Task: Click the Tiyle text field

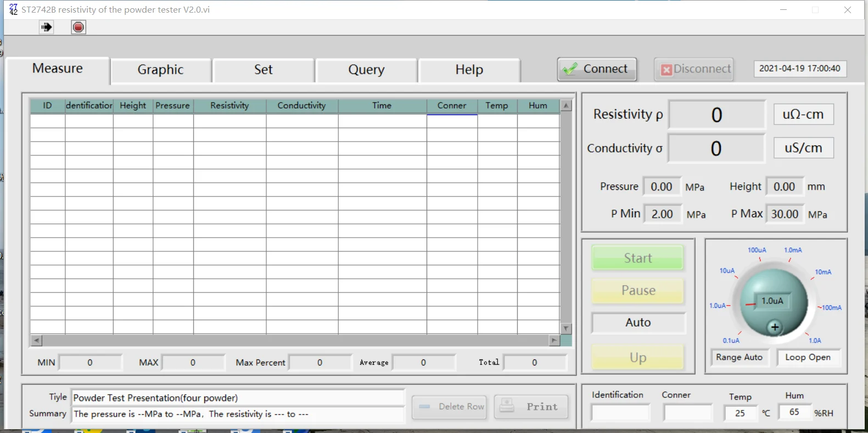Action: coord(238,398)
